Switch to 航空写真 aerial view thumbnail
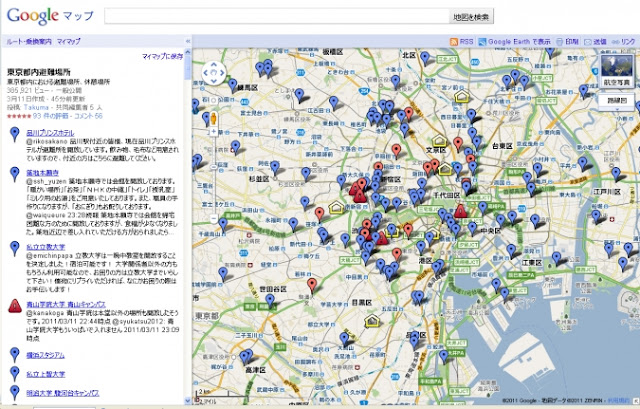Image resolution: width=640 pixels, height=409 pixels. pos(617,71)
